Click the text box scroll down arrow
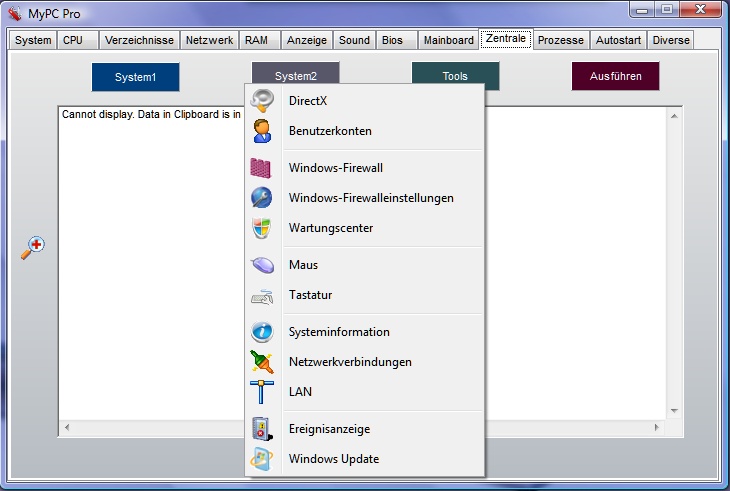The height and width of the screenshot is (491, 730). pyautogui.click(x=674, y=411)
